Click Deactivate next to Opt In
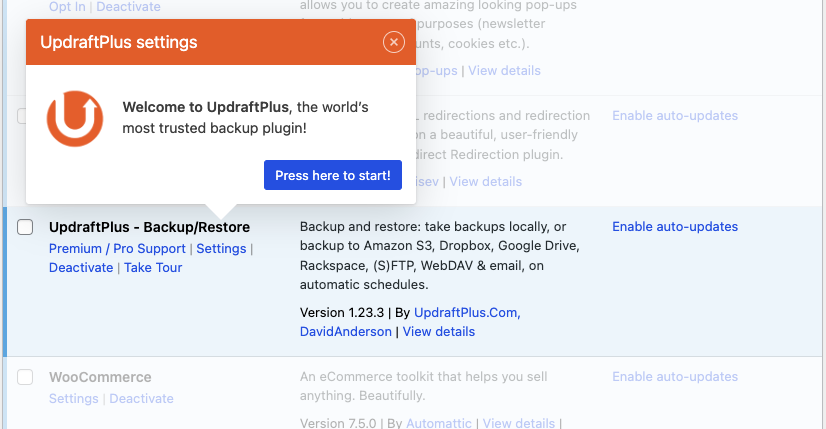The image size is (826, 429). (x=129, y=7)
